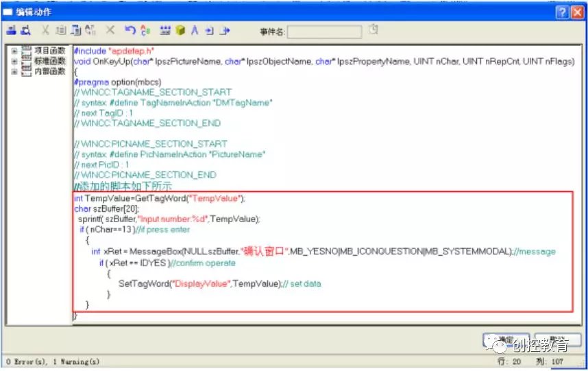Click the help question mark in title bar
Image resolution: width=588 pixels, height=371 pixels.
561,12
